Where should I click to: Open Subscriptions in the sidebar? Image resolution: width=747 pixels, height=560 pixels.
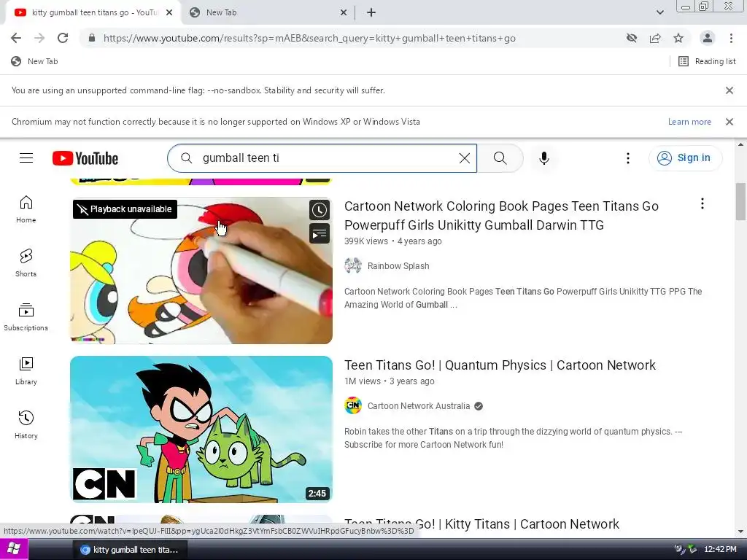pyautogui.click(x=26, y=317)
